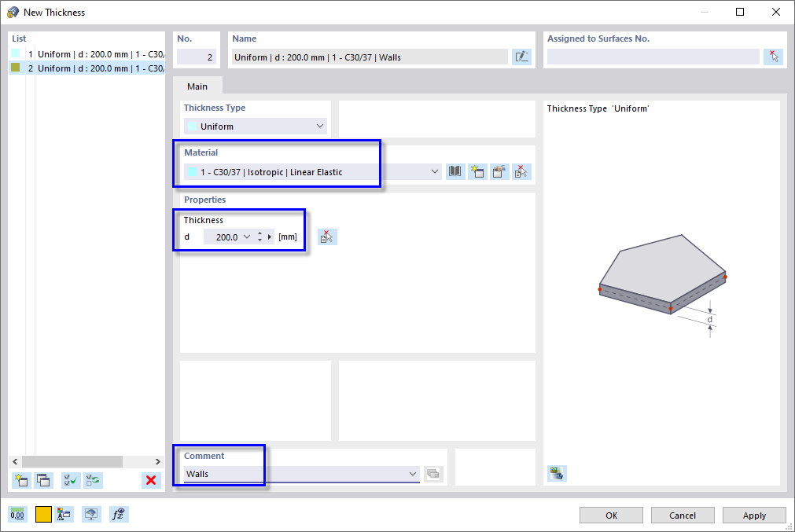Switch to the Main tab
This screenshot has height=532, width=795.
197,86
